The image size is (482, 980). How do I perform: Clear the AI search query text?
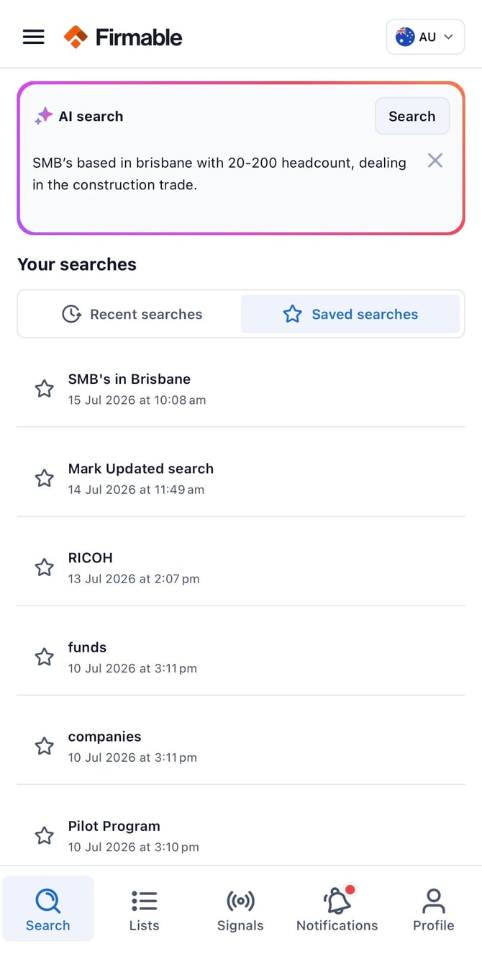435,161
